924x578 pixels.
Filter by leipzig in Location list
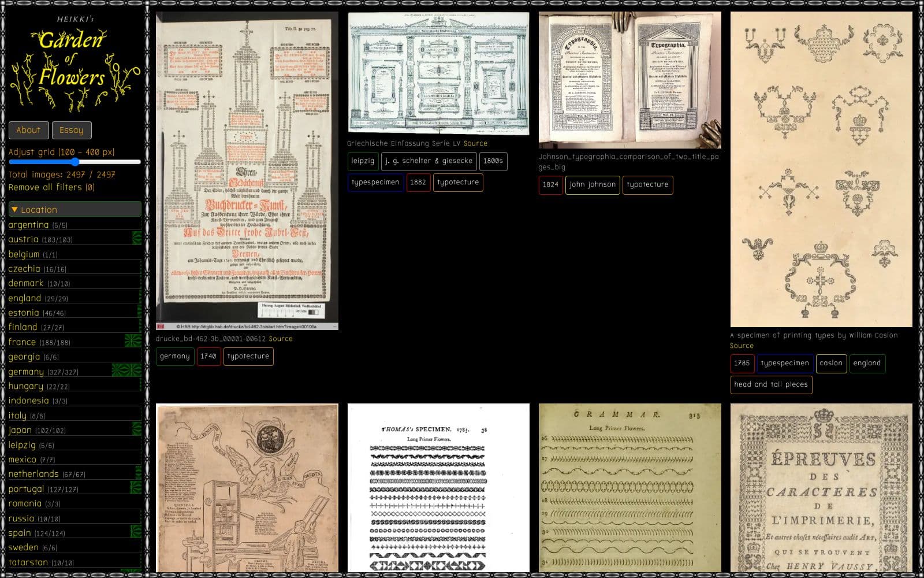pos(75,445)
